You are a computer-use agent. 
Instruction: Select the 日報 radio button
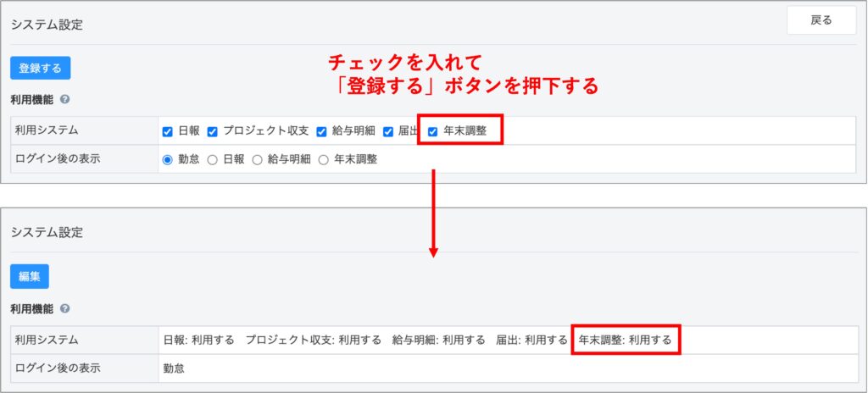pyautogui.click(x=212, y=160)
